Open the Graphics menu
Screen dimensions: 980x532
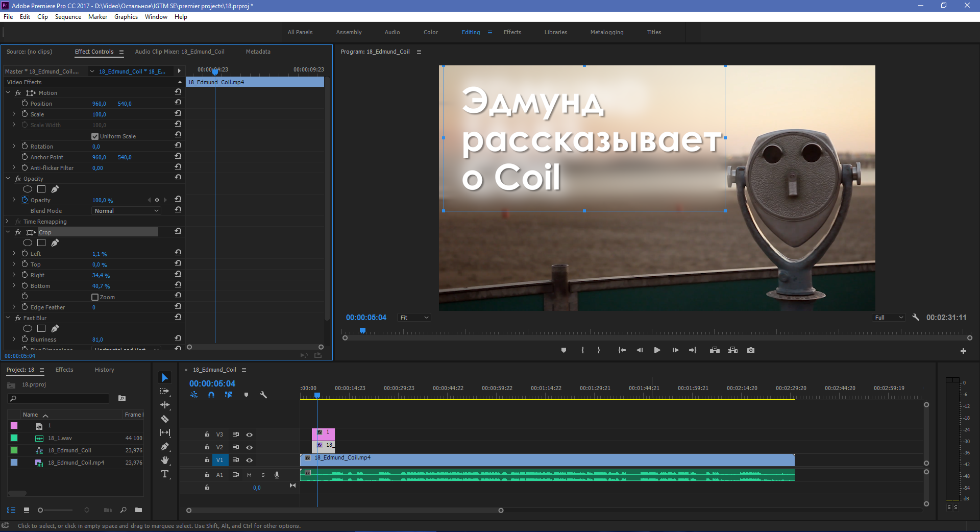126,17
